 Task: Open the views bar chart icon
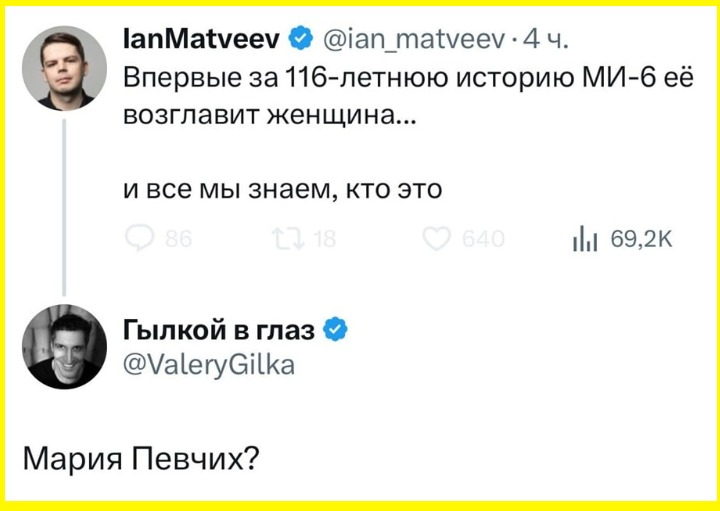coord(585,239)
